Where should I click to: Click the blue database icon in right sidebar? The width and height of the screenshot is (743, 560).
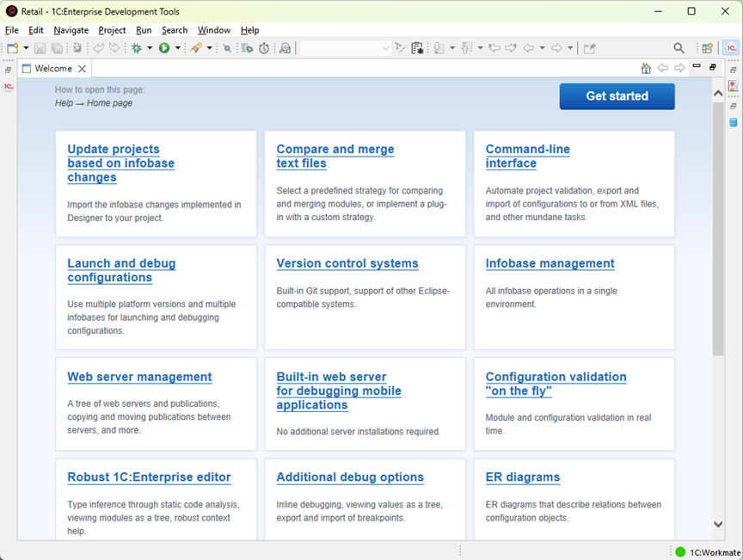pyautogui.click(x=733, y=122)
